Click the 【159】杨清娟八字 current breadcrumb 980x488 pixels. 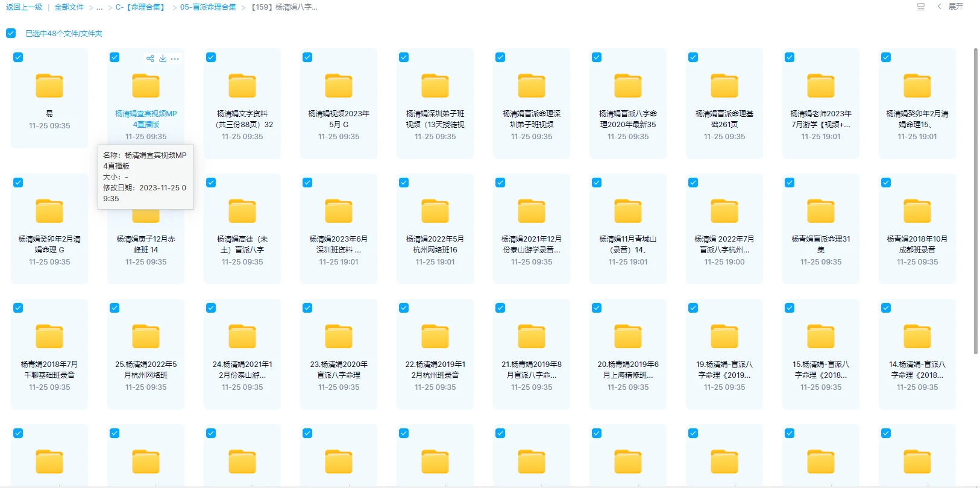pos(284,7)
